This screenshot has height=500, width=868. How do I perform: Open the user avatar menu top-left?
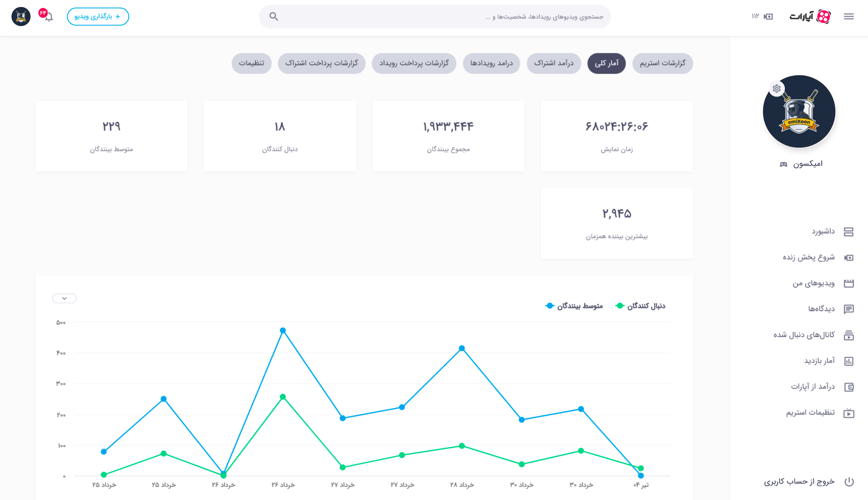point(21,16)
